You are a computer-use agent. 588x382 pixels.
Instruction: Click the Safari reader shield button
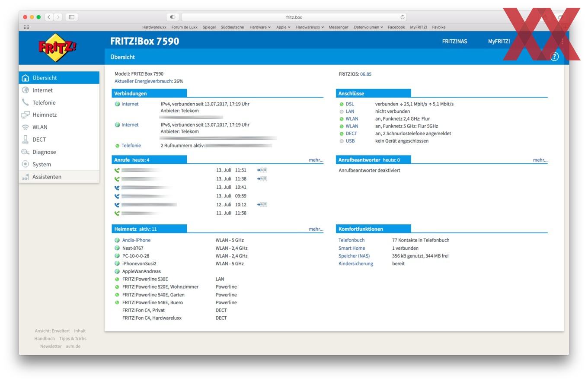coord(173,17)
